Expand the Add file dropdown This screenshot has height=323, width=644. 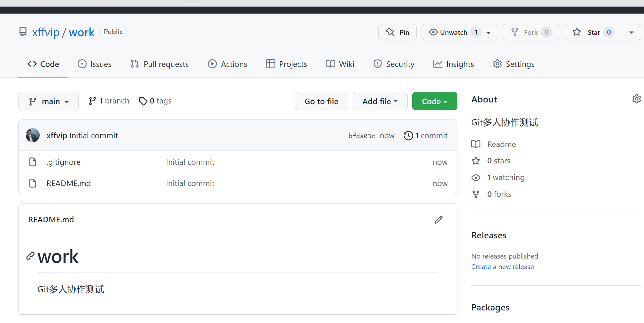coord(380,101)
